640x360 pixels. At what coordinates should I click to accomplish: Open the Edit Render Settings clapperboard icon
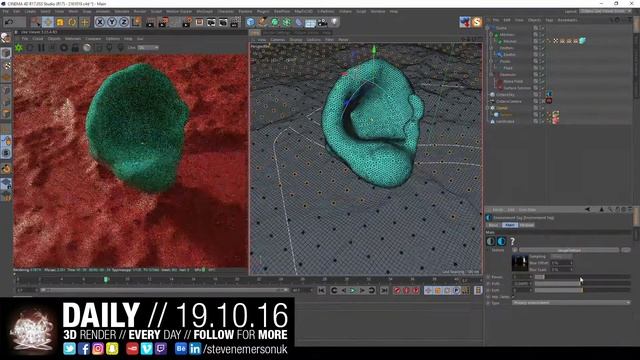click(x=187, y=22)
